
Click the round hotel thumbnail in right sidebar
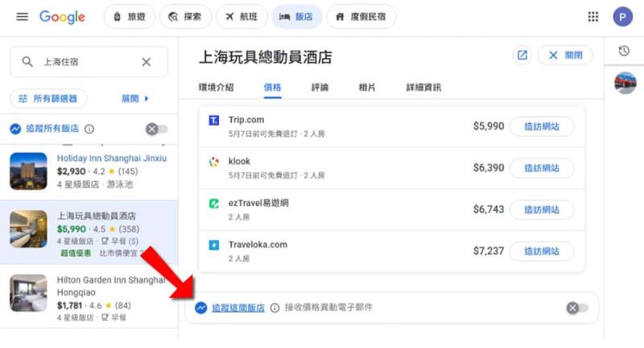point(625,83)
